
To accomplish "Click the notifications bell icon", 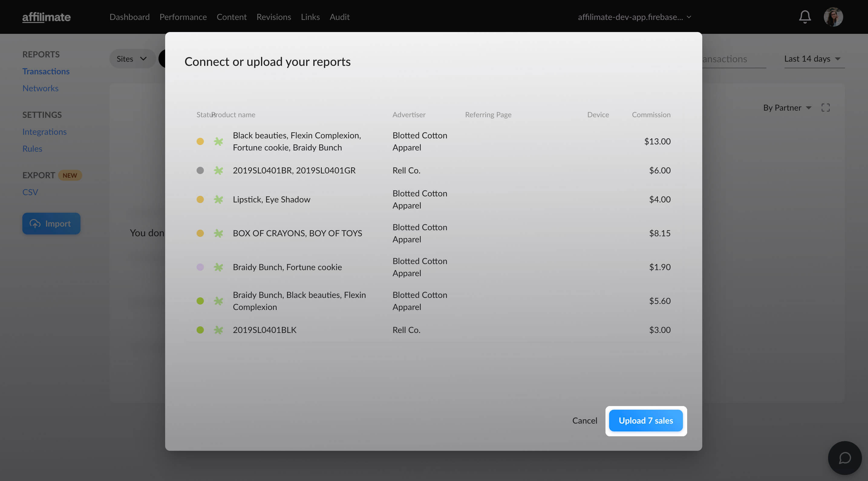I will [805, 17].
